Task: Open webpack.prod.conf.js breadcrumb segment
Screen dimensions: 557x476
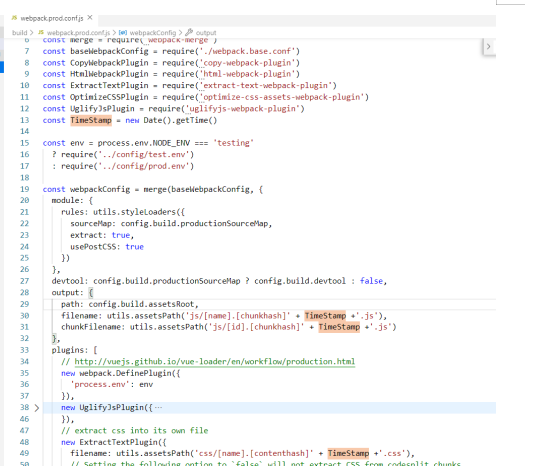Action: click(x=79, y=33)
